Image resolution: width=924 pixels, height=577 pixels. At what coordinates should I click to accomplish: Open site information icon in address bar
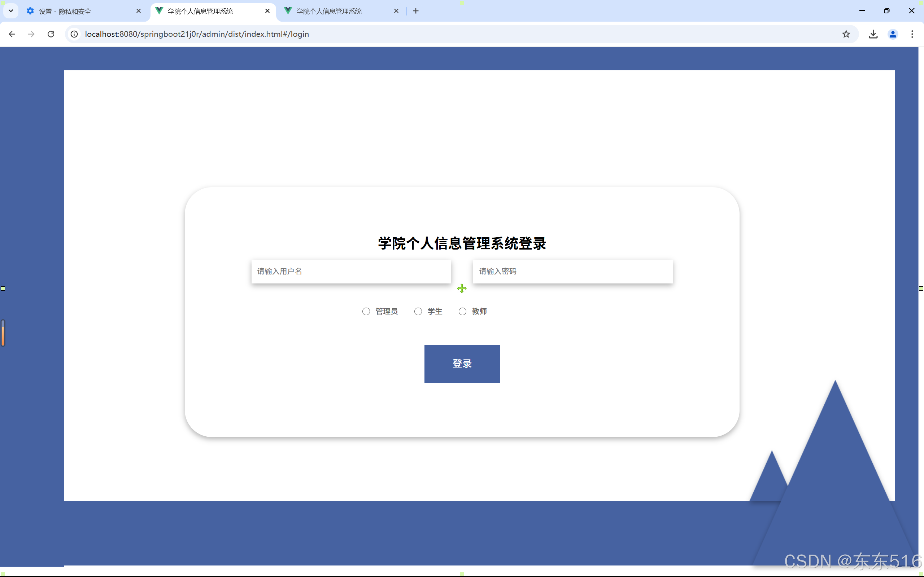tap(74, 34)
